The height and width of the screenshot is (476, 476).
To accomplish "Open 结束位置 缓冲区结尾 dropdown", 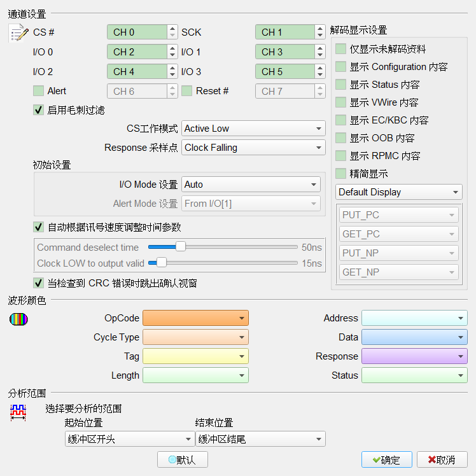I will (x=260, y=439).
